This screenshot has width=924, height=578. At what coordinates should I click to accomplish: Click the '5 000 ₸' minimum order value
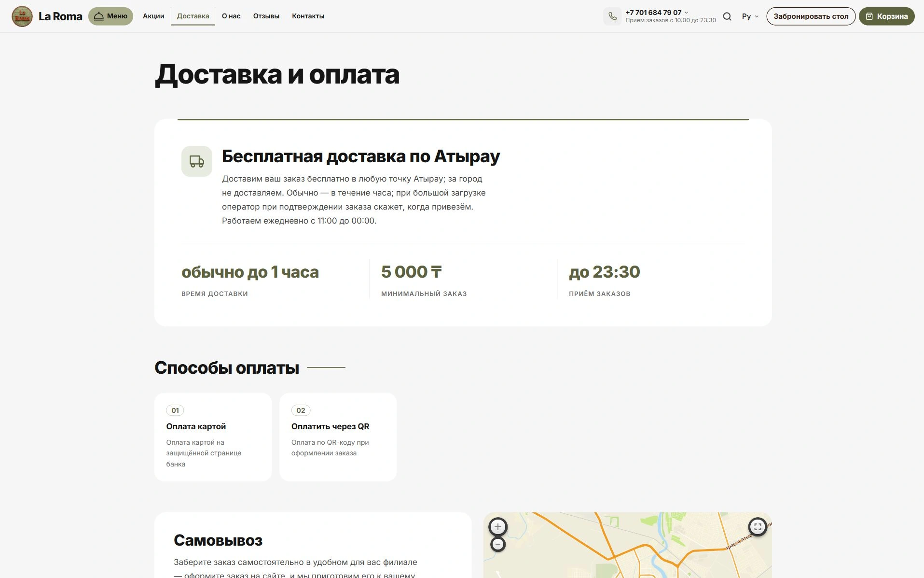(412, 272)
